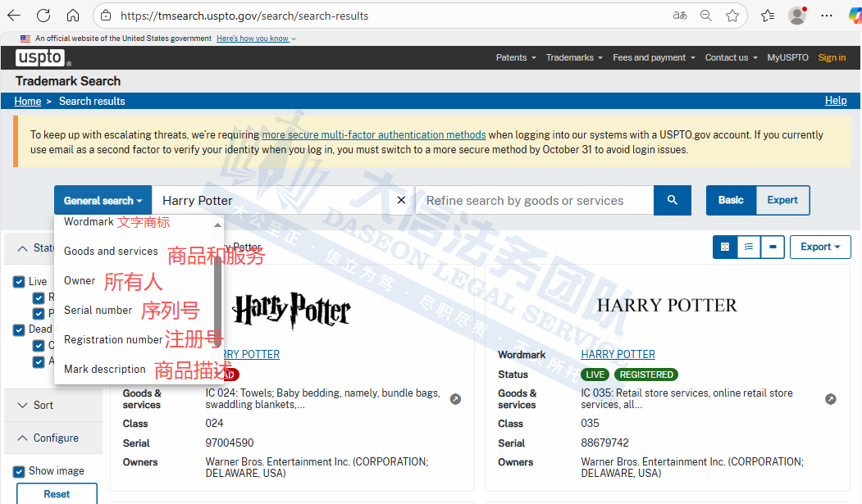The height and width of the screenshot is (504, 862).
Task: Focus Refine search by goods field
Action: click(x=535, y=201)
